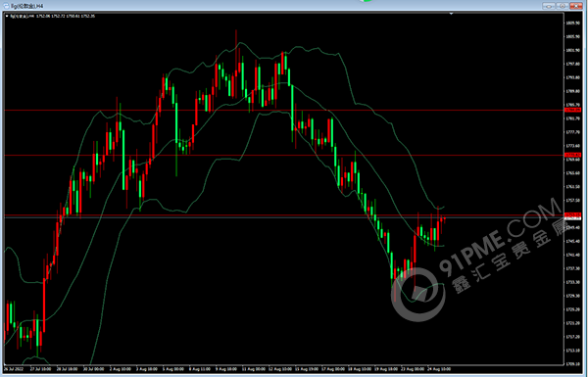Maximize the chart window
This screenshot has height=377, width=588.
point(563,6)
